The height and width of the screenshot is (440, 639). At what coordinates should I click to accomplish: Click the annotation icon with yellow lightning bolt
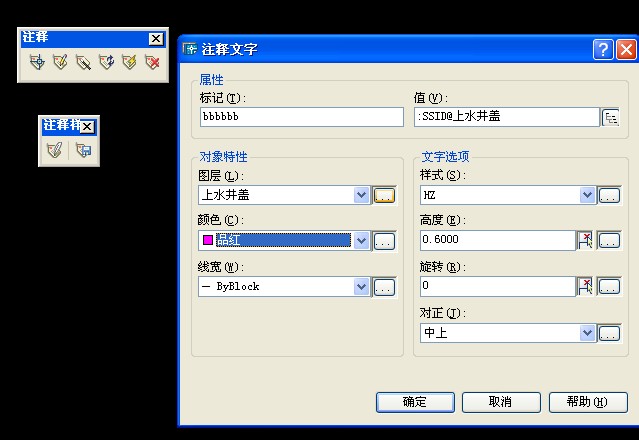click(x=129, y=62)
